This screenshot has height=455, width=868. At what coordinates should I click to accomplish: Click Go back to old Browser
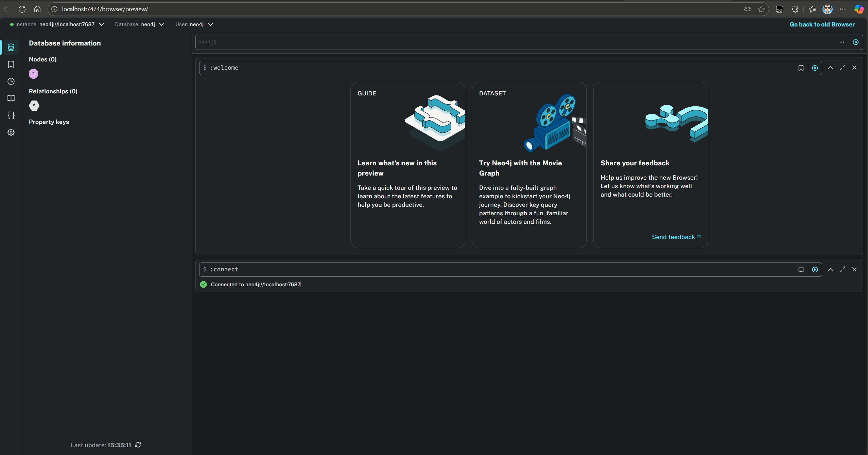pos(822,24)
